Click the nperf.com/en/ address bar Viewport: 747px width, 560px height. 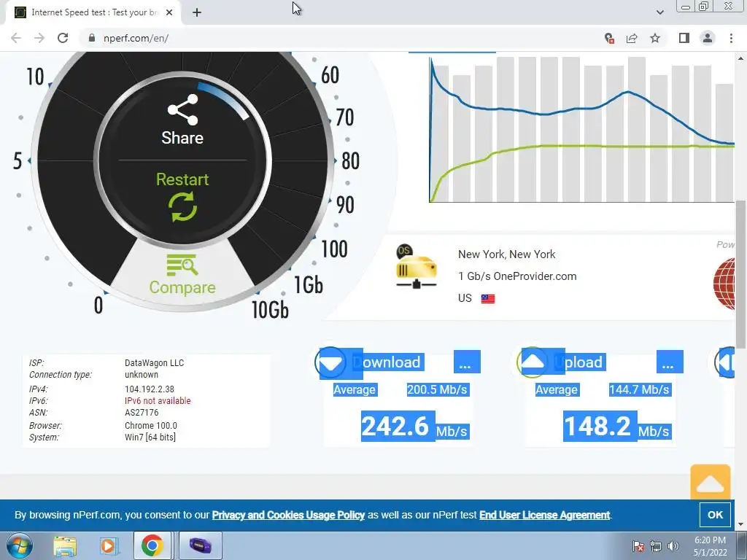[136, 38]
